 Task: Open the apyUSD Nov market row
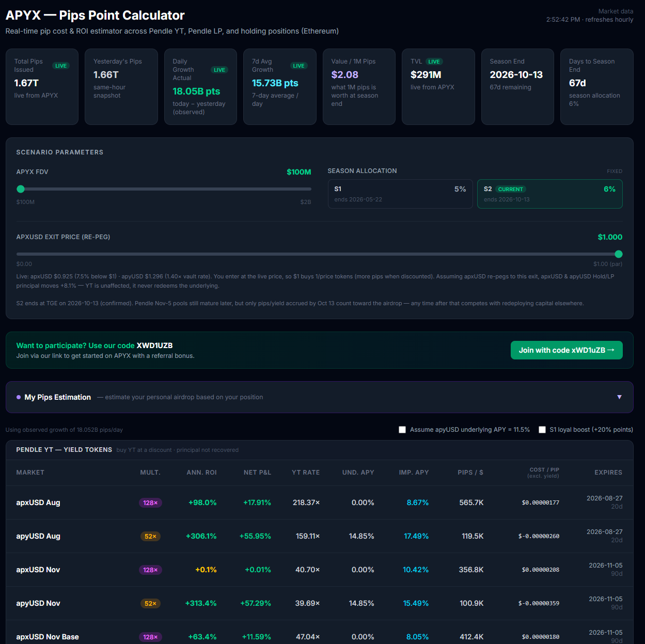coord(320,603)
